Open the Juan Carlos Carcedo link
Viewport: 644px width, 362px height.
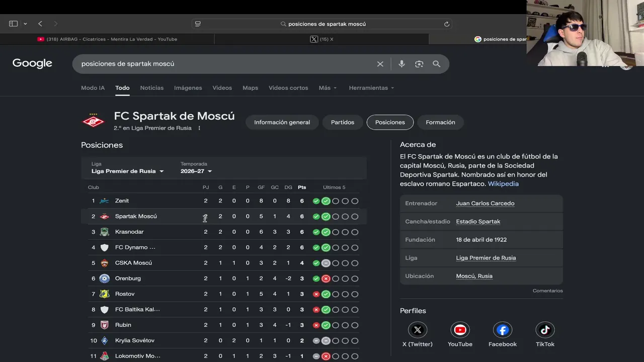click(485, 204)
